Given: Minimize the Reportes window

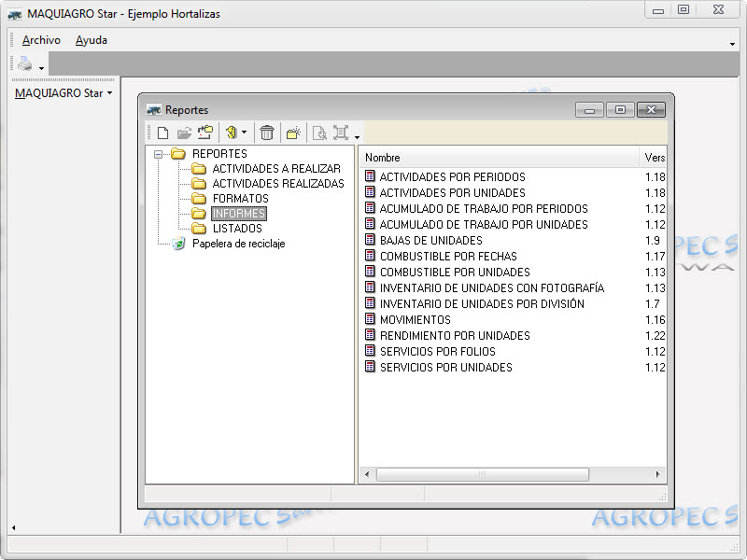Looking at the screenshot, I should pos(589,110).
